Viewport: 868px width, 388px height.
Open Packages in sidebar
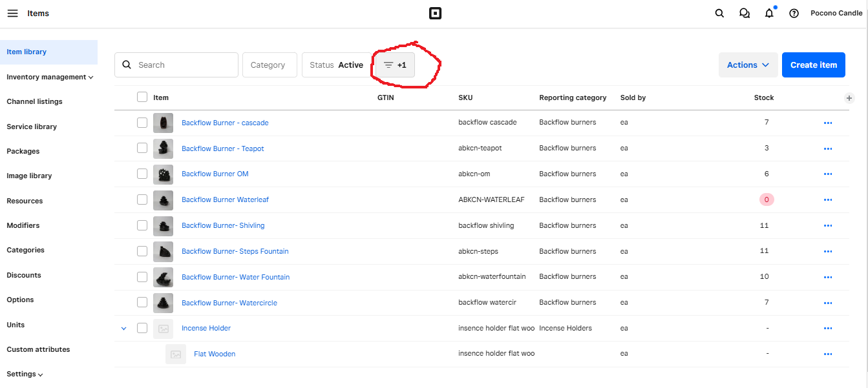(23, 151)
